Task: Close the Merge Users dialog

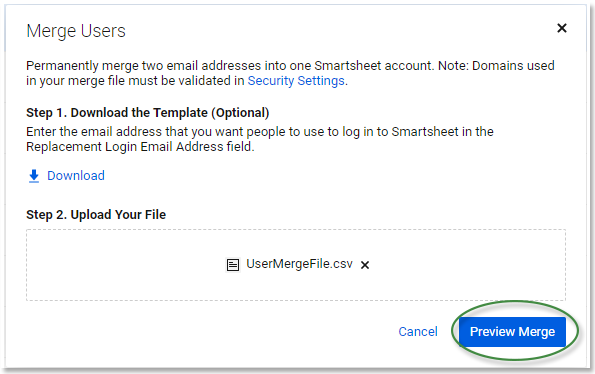Action: [x=562, y=28]
